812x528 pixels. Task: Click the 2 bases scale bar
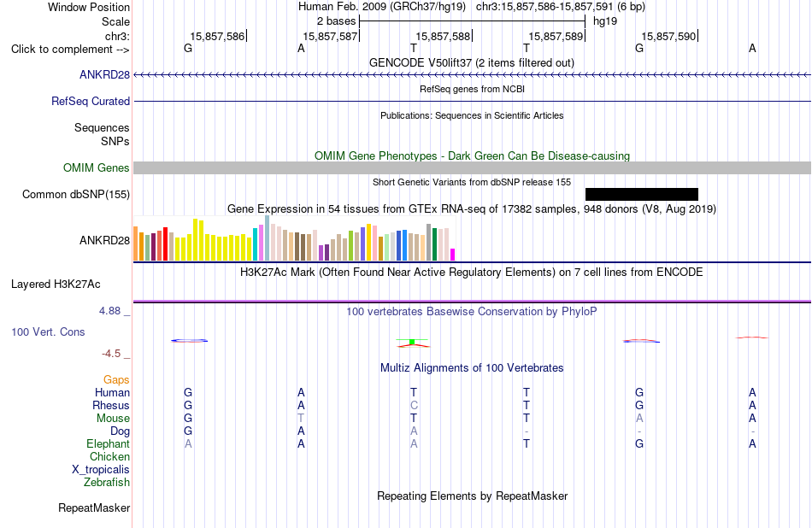pos(472,21)
